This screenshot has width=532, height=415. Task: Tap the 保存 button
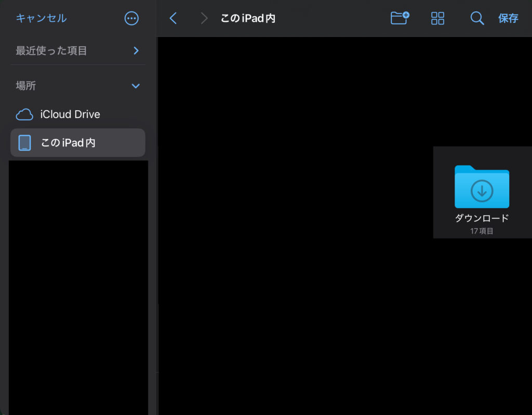(508, 19)
